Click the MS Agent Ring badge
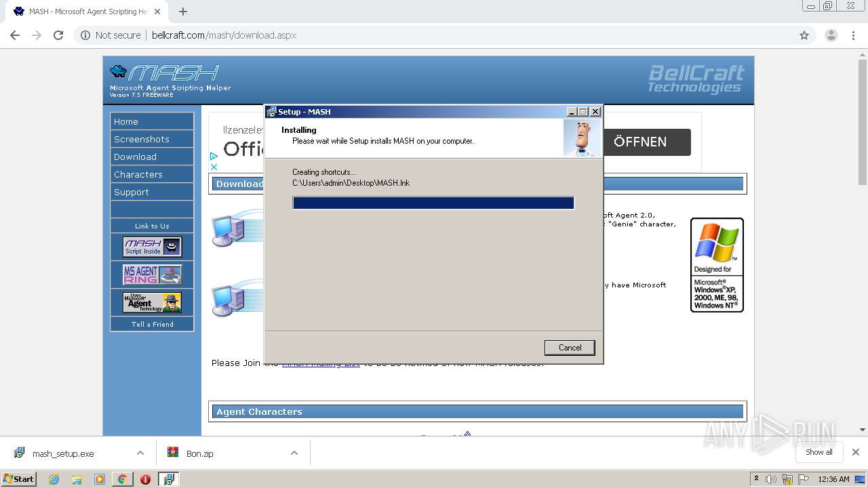868x488 pixels. pos(152,274)
